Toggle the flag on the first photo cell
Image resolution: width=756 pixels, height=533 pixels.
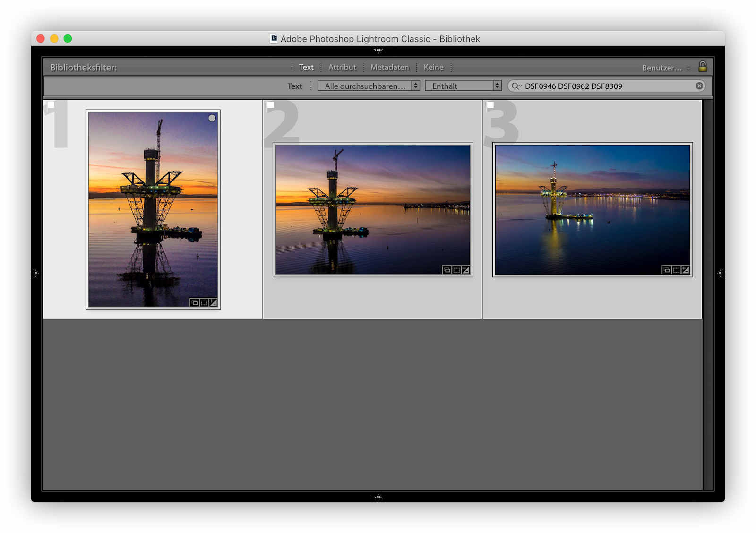coord(51,105)
